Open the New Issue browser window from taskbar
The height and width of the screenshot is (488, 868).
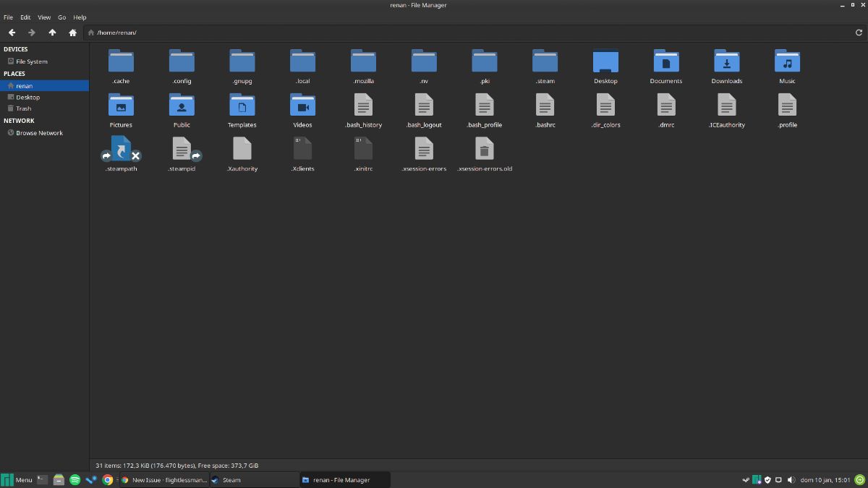(164, 479)
